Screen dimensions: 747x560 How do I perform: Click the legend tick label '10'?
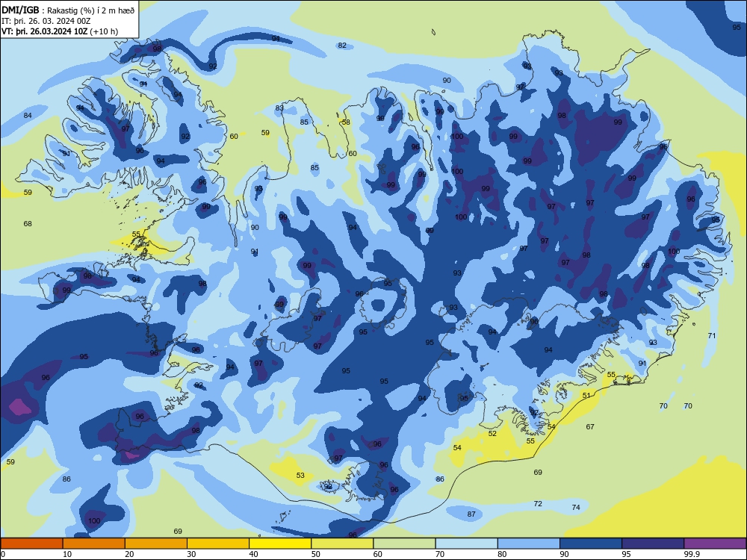pos(67,554)
